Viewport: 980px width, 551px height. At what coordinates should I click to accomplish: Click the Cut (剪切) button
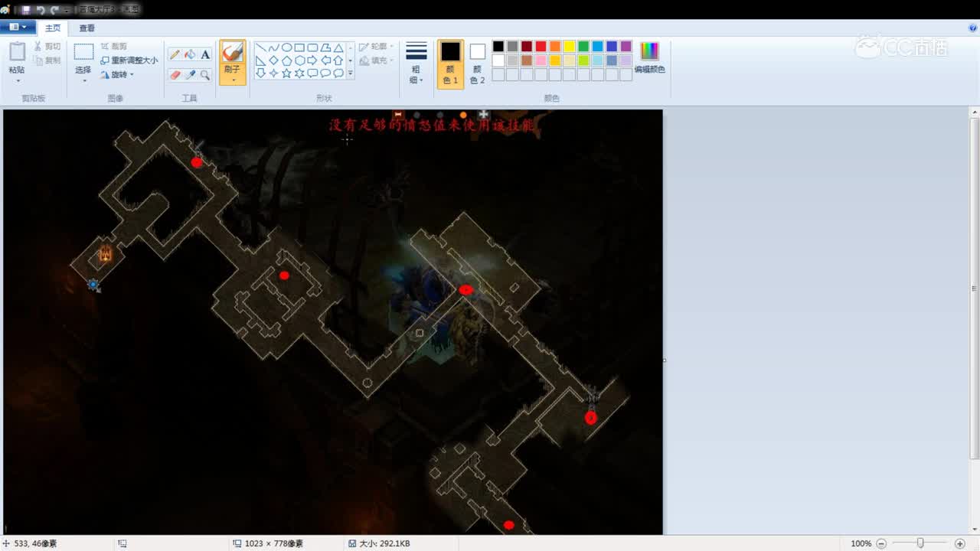point(47,47)
